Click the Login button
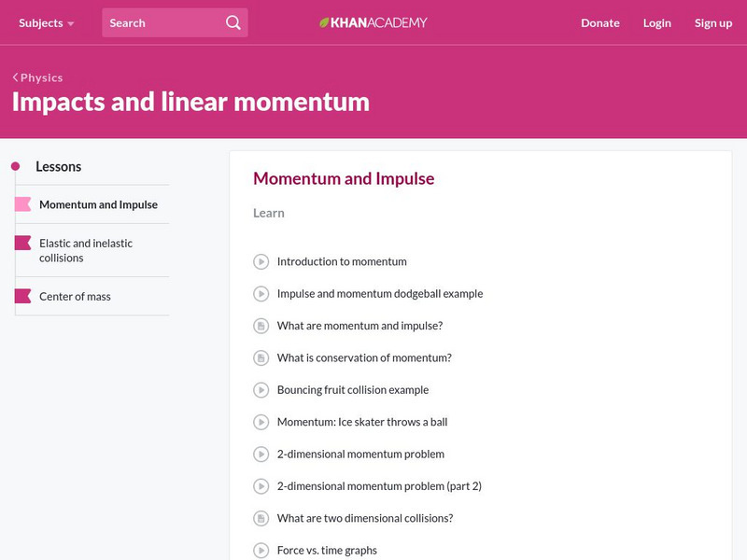Image resolution: width=747 pixels, height=560 pixels. [656, 23]
